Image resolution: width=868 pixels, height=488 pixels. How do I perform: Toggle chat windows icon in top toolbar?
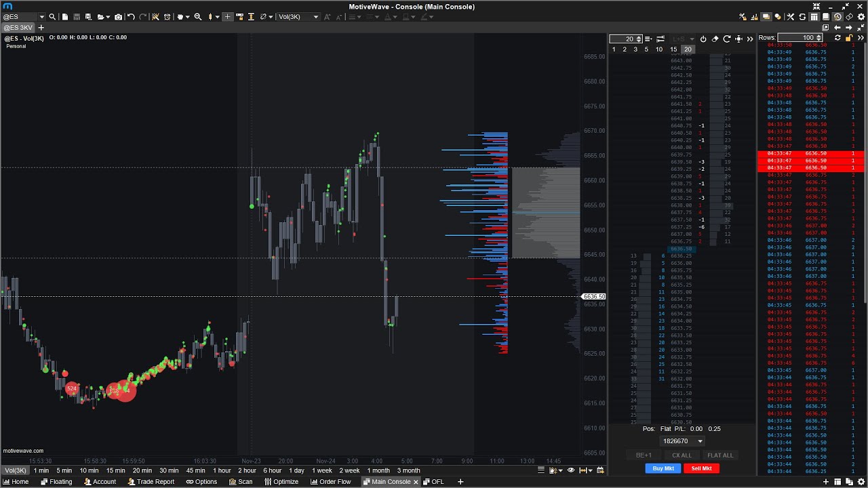pos(766,17)
